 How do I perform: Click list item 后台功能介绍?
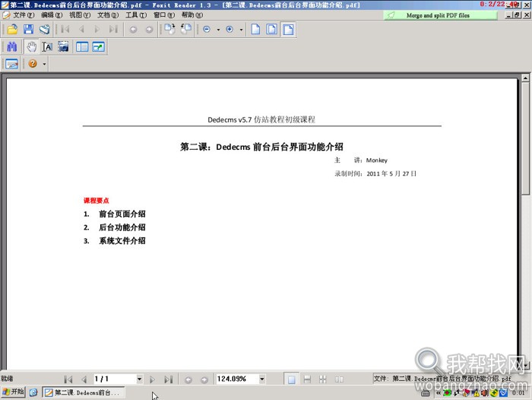tap(122, 227)
